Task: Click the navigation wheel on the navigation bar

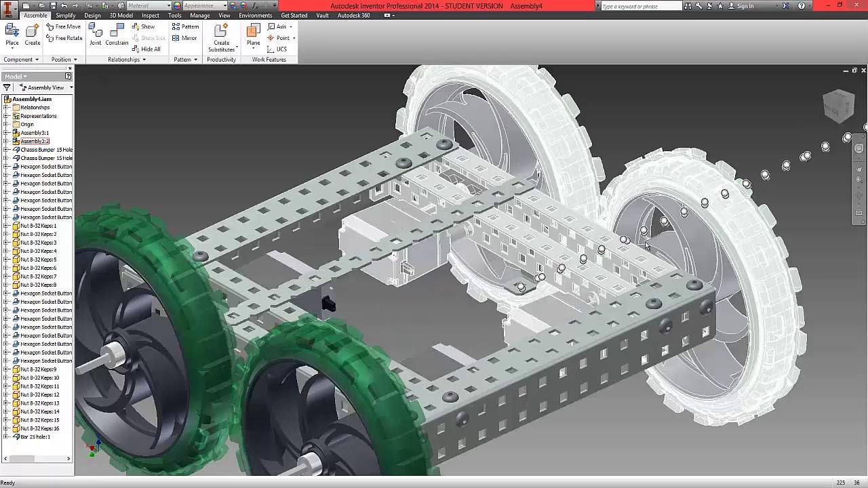Action: [859, 148]
